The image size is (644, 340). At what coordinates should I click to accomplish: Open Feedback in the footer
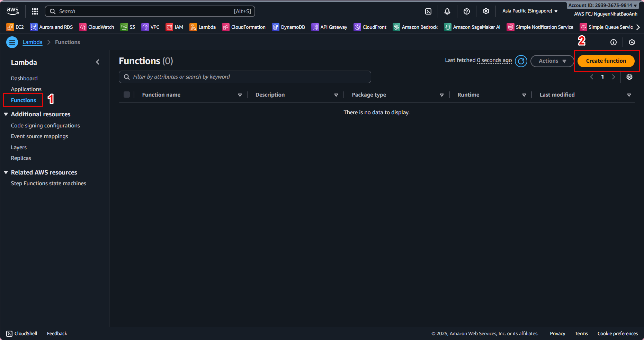[57, 333]
